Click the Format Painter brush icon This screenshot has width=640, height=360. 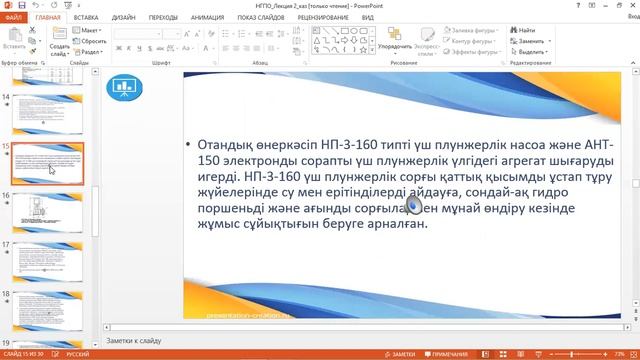32,51
